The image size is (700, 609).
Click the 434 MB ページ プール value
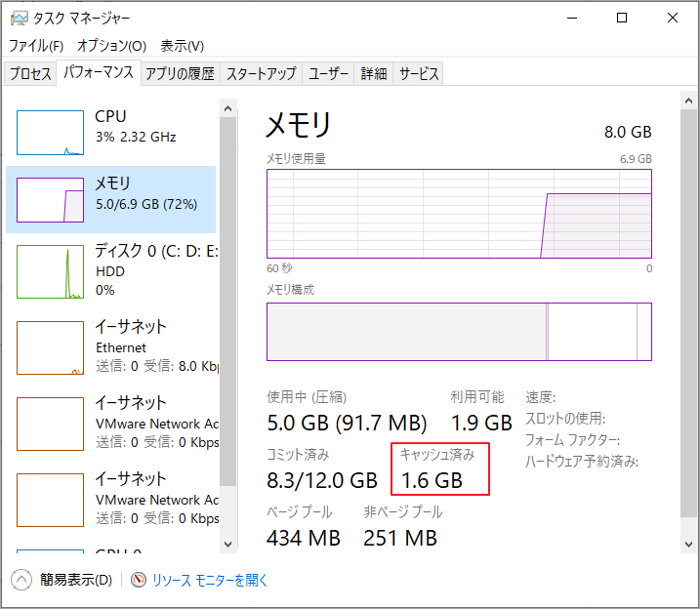304,538
